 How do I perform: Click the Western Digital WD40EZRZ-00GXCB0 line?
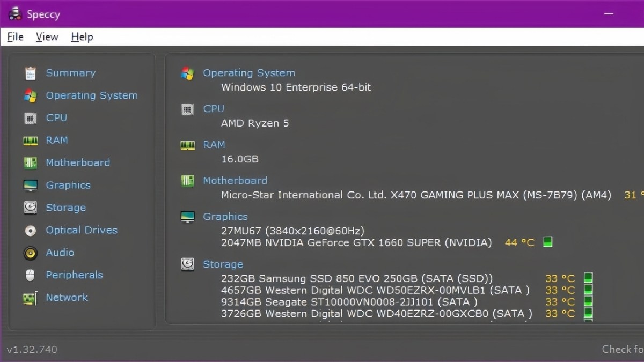point(377,314)
